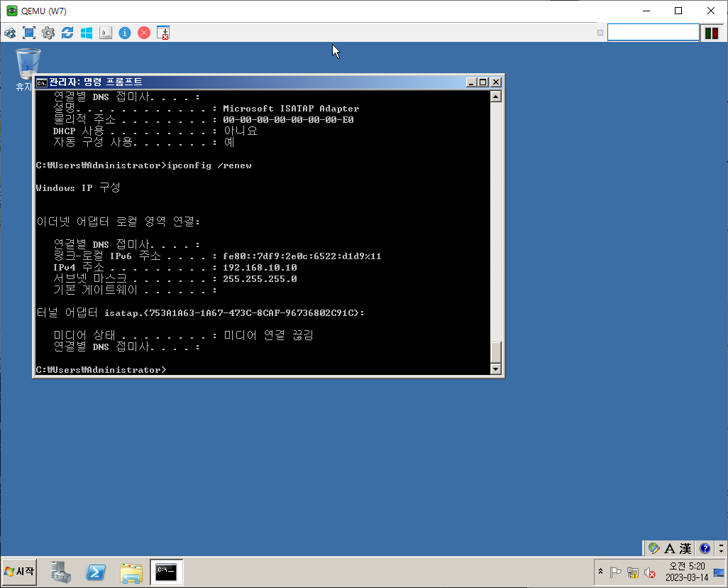Viewport: 728px width, 588px height.
Task: Send Windows key via toolbar icon
Action: pyautogui.click(x=87, y=33)
